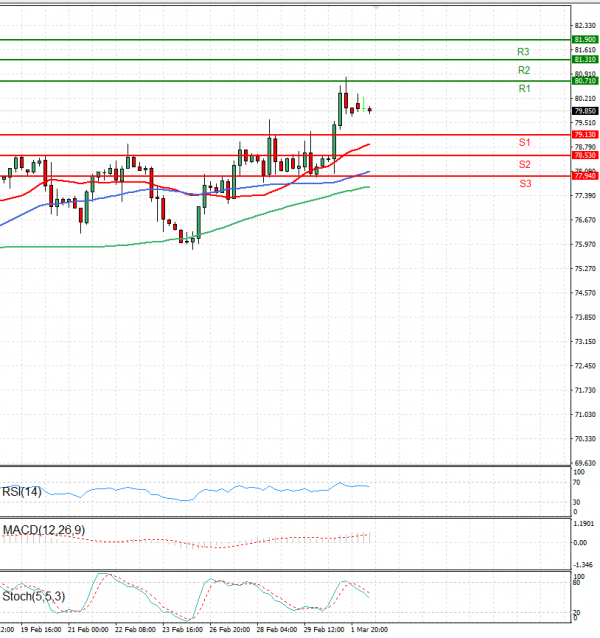Viewport: 600px width, 638px height.
Task: Click the 22 Feb 08:00 time label
Action: pos(135,629)
